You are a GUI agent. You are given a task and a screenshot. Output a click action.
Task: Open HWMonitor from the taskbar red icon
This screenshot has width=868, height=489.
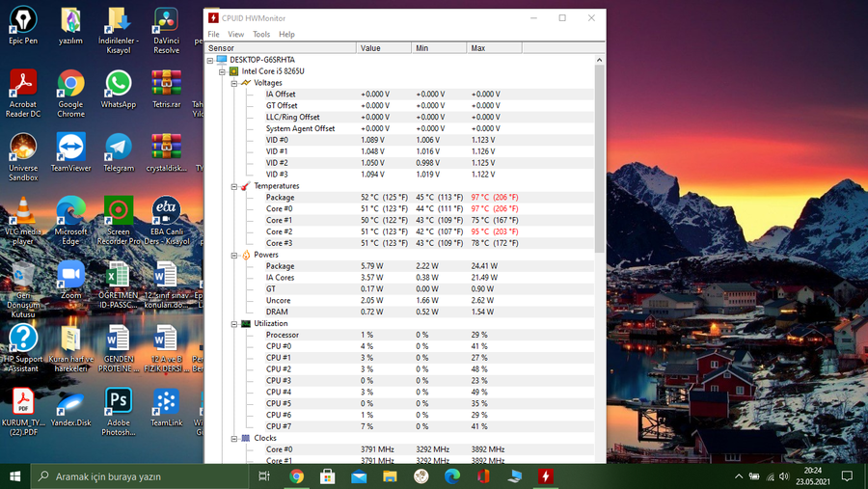coord(545,476)
